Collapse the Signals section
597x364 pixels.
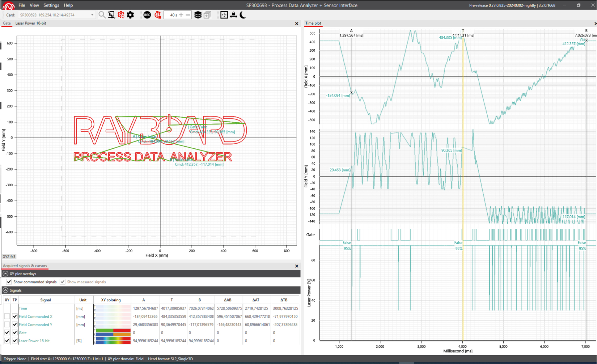coord(5,290)
